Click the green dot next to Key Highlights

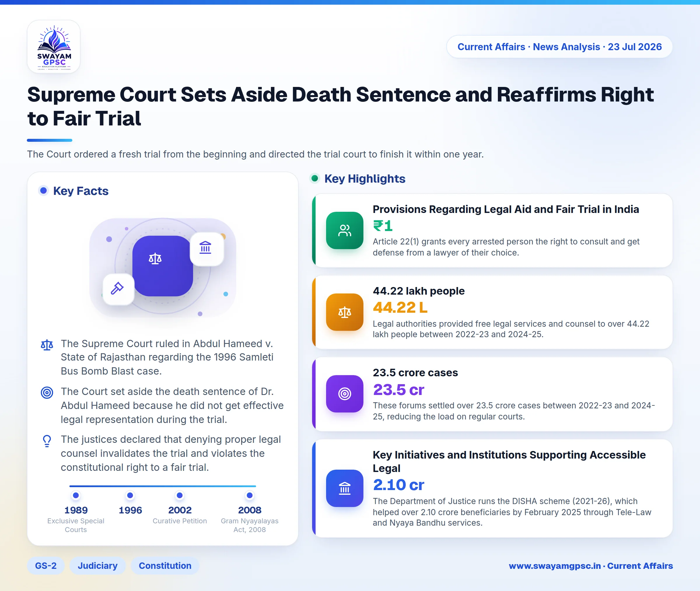tap(314, 178)
